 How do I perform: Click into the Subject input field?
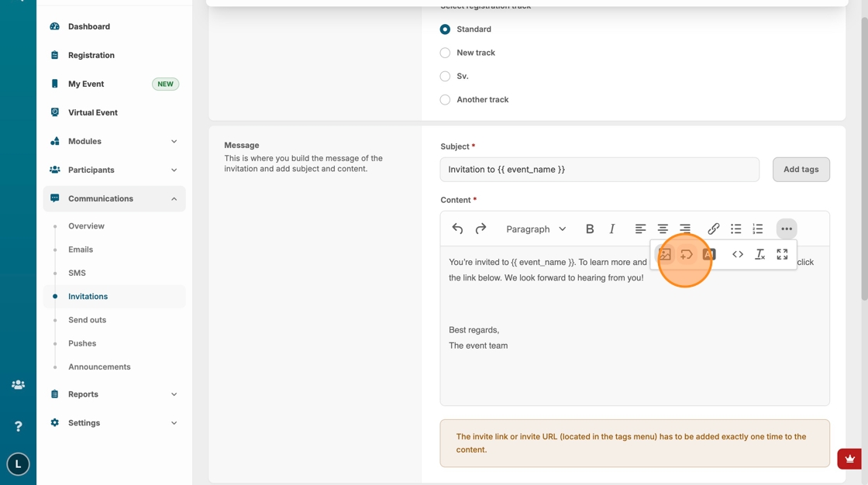tap(599, 170)
